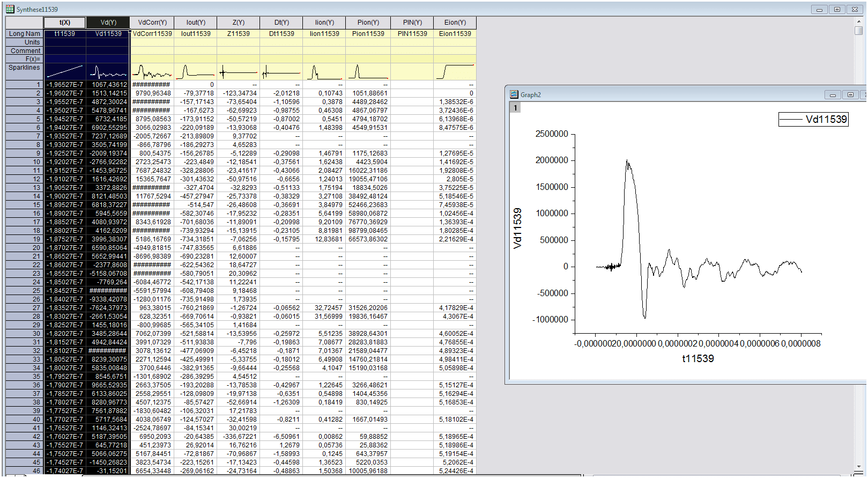Select the Pion(Y) column header

(368, 23)
